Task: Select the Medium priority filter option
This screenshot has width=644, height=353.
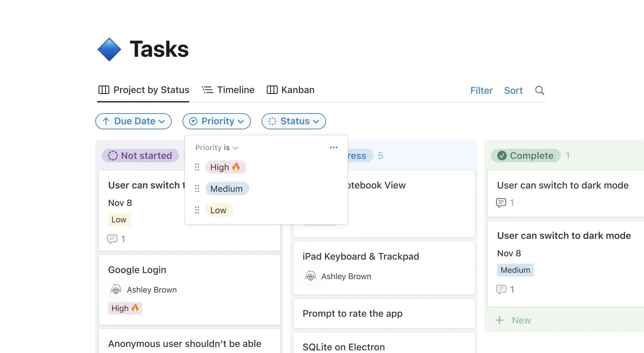Action: click(227, 188)
